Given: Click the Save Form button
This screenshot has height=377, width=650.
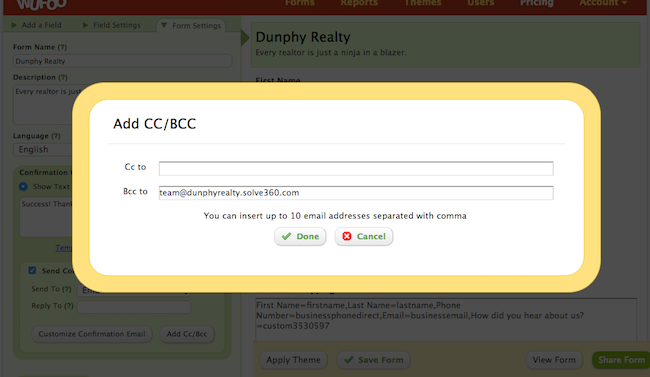Looking at the screenshot, I should click(x=374, y=360).
